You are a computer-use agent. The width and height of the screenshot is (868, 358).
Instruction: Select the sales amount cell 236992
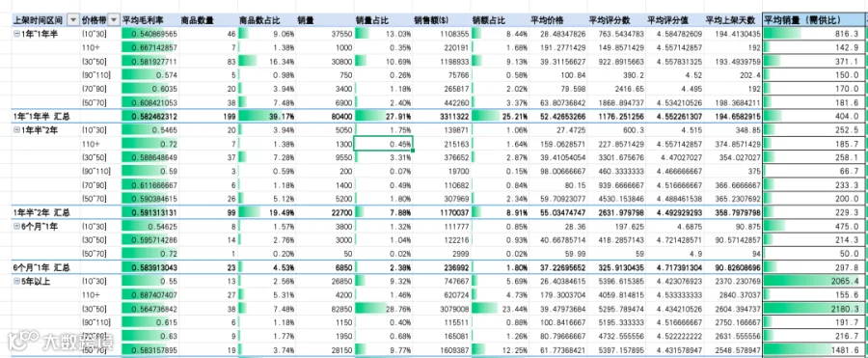click(442, 267)
